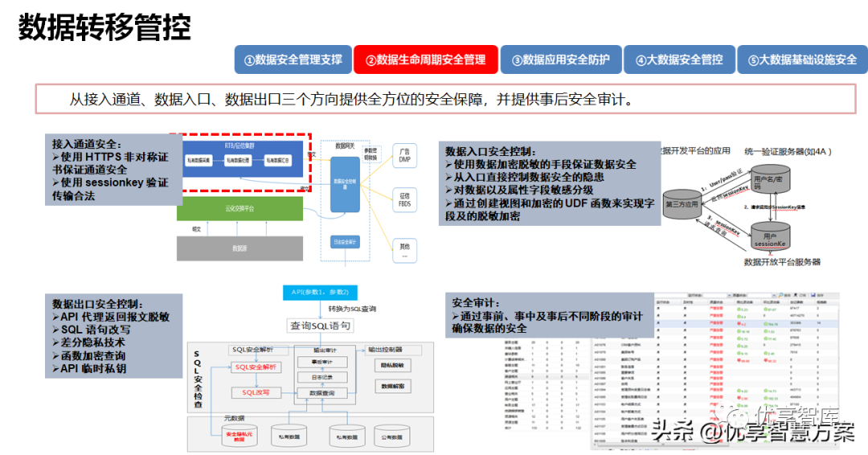This screenshot has width=868, height=455.
Task: Click the 数据转移管控 slide title
Action: point(104,27)
